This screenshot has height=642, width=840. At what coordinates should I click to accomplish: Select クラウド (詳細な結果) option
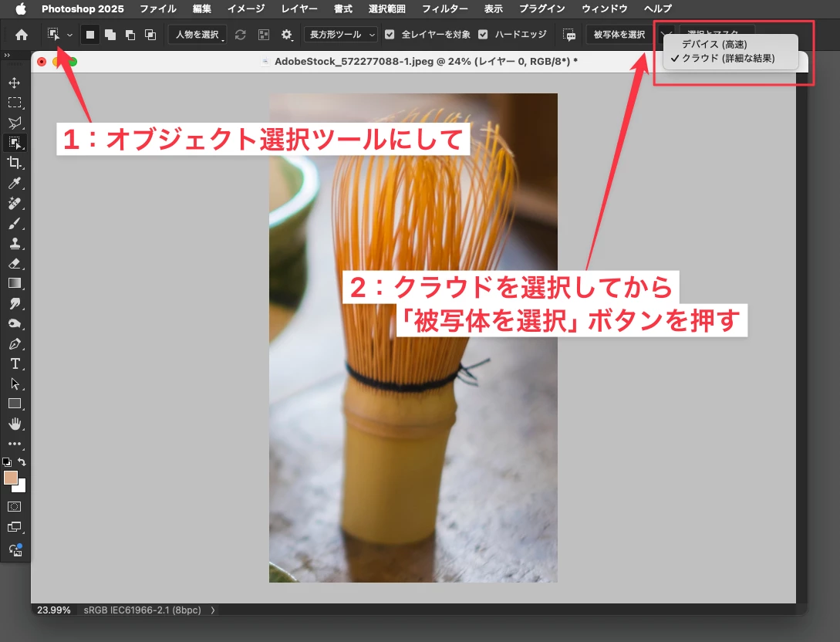[x=728, y=59]
